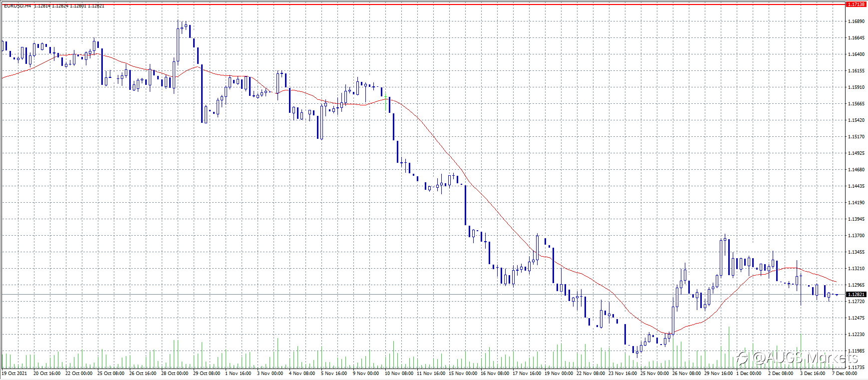The height and width of the screenshot is (380, 868).
Task: Click the 28 Oct 00:00 time label
Action: click(175, 374)
